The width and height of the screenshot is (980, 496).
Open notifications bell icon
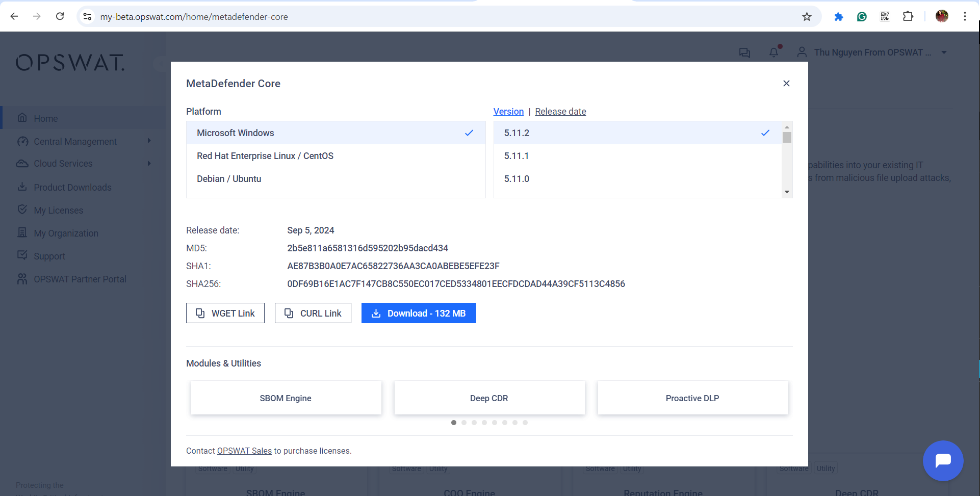pos(773,52)
